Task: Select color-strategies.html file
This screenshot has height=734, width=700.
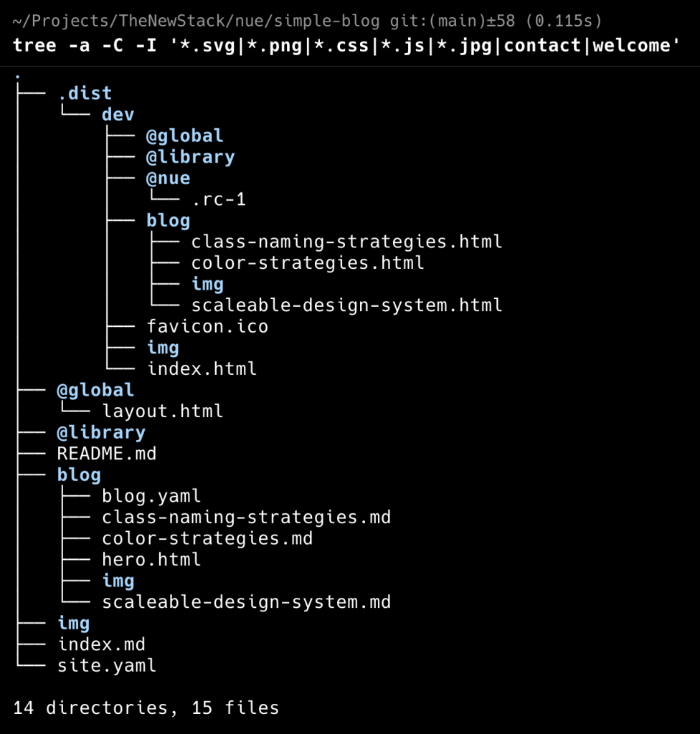Action: (308, 263)
